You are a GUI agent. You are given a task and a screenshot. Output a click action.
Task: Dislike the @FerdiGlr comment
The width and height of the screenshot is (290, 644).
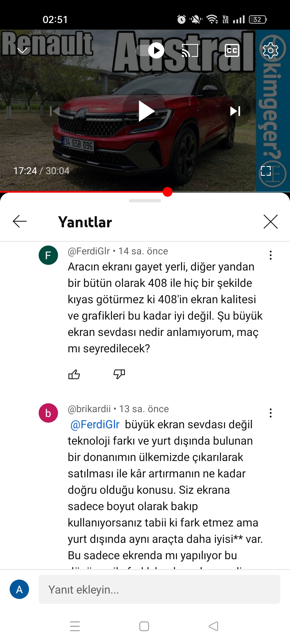119,374
